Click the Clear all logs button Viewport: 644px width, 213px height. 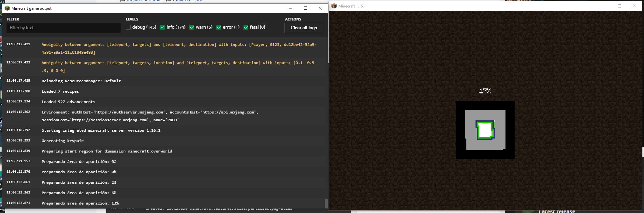coord(304,28)
